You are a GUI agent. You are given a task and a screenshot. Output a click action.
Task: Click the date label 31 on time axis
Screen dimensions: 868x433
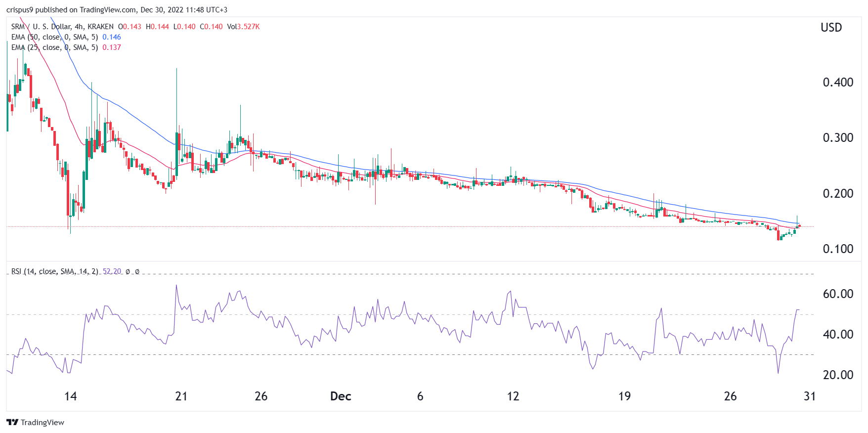click(x=810, y=396)
